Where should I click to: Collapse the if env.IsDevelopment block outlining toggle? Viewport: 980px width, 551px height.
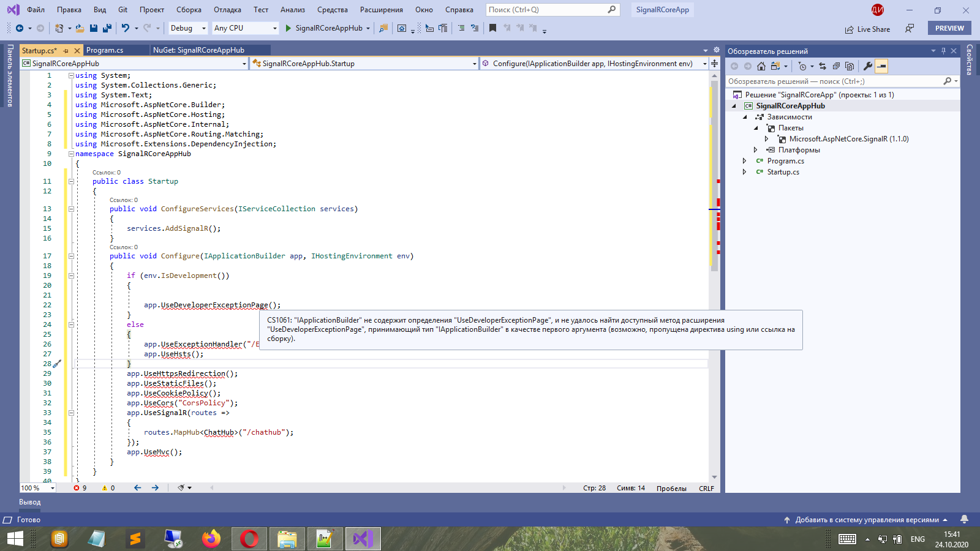71,275
